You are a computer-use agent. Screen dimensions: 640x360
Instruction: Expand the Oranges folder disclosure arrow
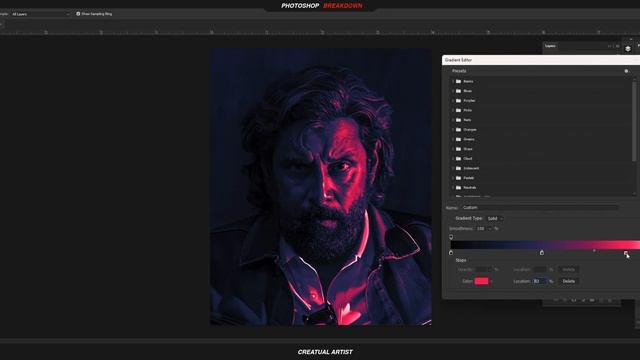pyautogui.click(x=453, y=129)
